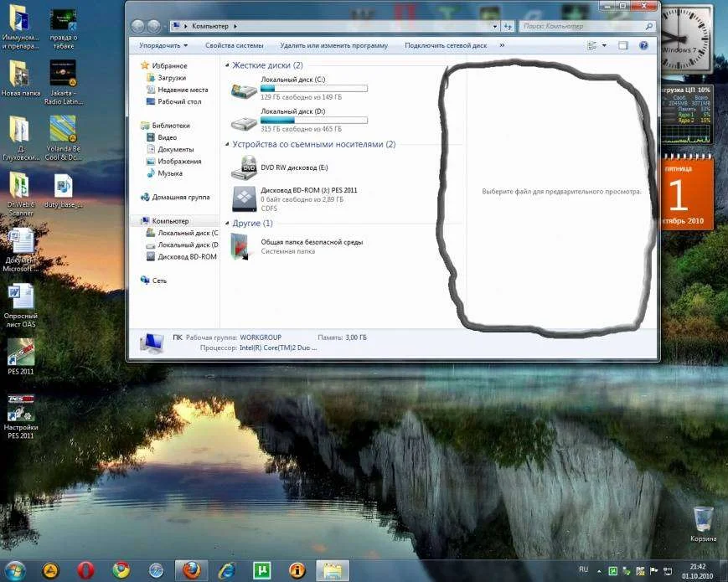Click the CPU load gadget graph
This screenshot has height=582, width=728.
click(686, 134)
